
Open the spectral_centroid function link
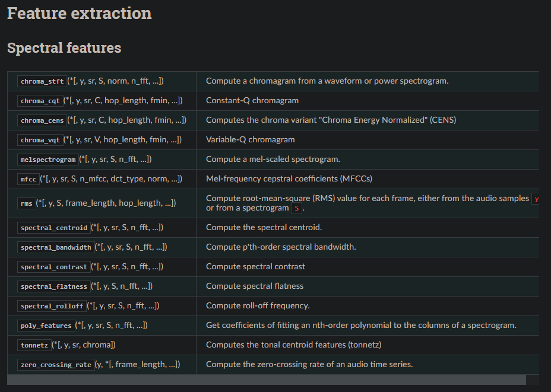pos(54,228)
